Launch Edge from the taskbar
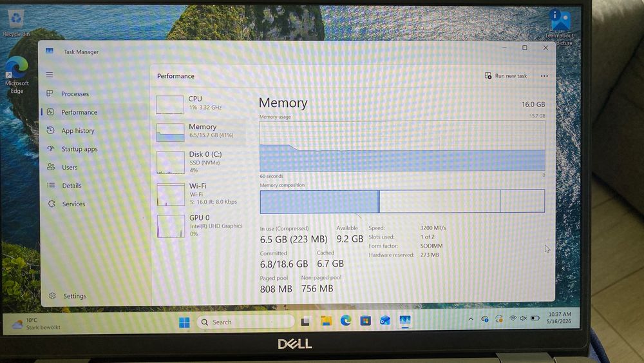This screenshot has width=644, height=363. click(346, 320)
